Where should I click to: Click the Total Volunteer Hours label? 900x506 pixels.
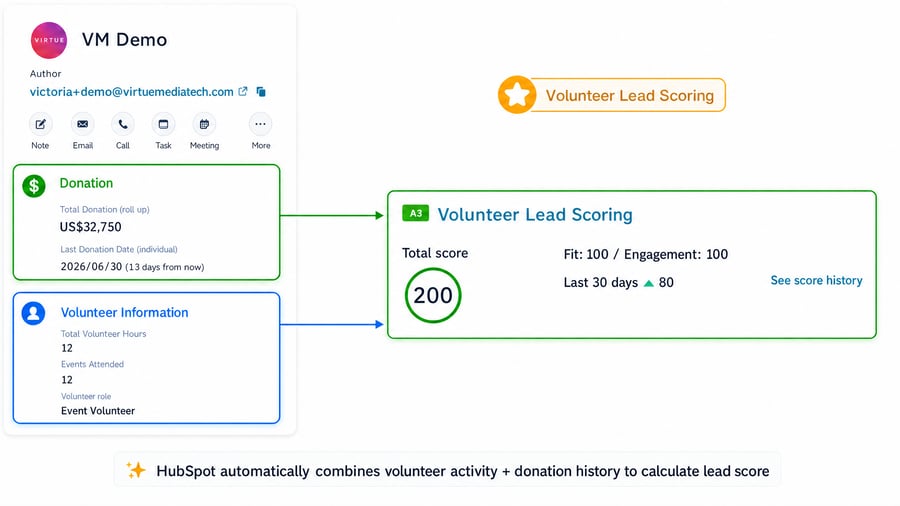click(x=103, y=333)
